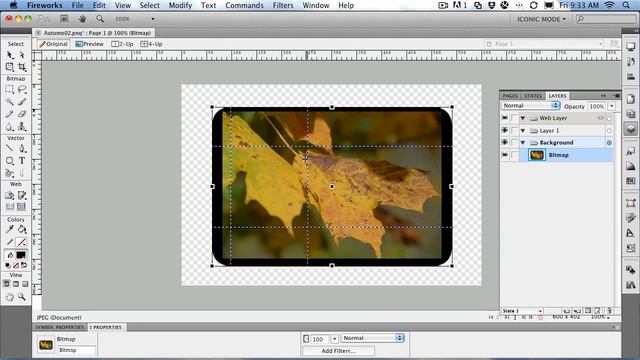Open the ICONIC MODE workspace dropdown
640x360 pixels.
(541, 19)
